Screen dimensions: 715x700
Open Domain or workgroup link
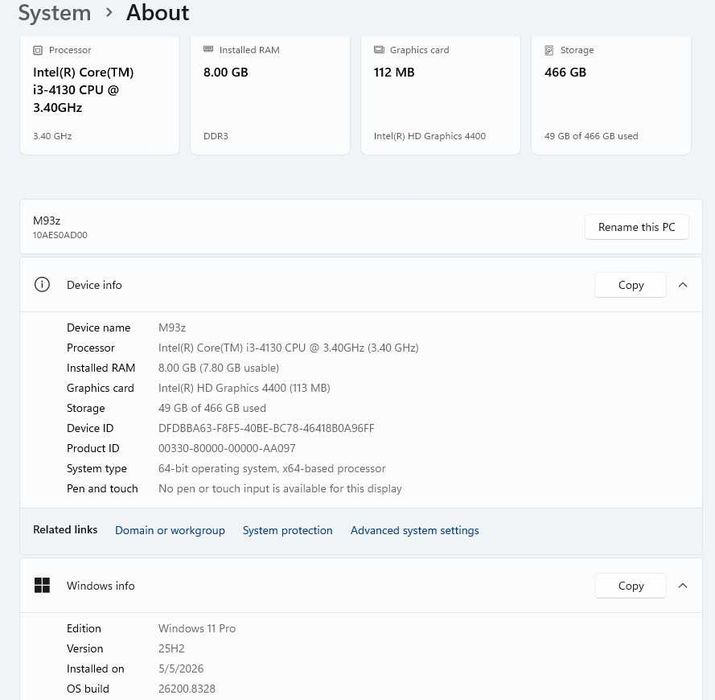click(170, 530)
